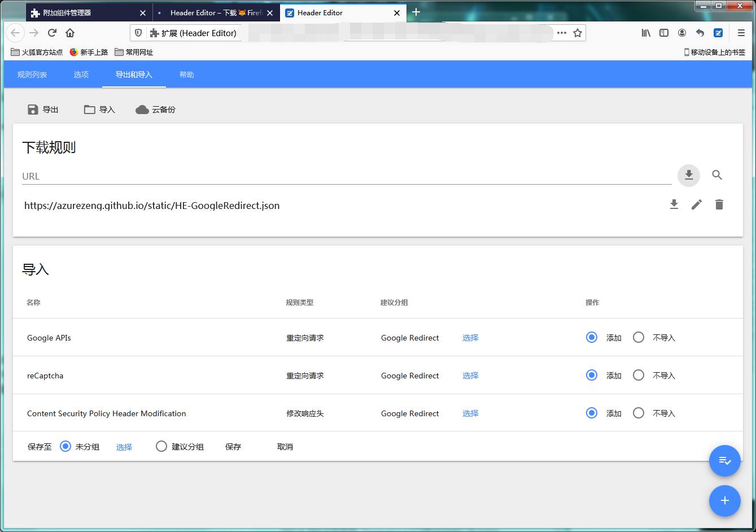Click Content Security Policy Header Modification rule name
756x532 pixels.
[x=107, y=413]
